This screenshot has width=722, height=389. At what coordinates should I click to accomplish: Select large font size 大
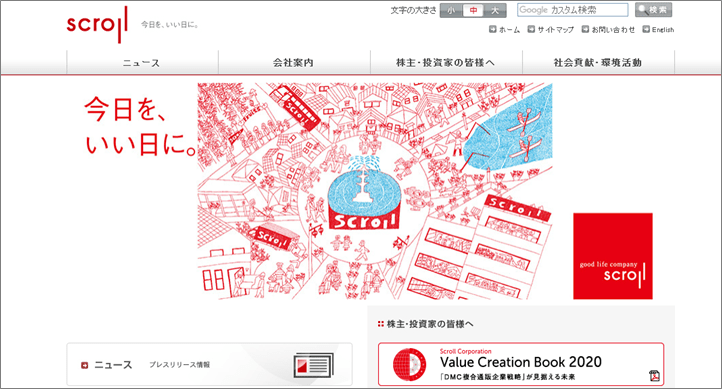[x=495, y=10]
